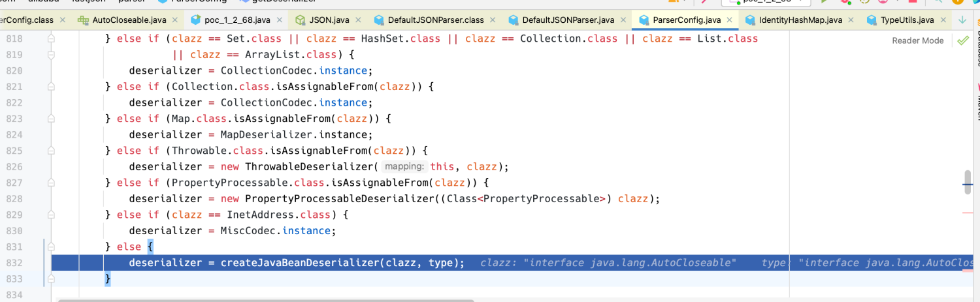Screen dimensions: 980x302
Task: Close the DefaultJSONParser.java tab
Action: (623, 20)
